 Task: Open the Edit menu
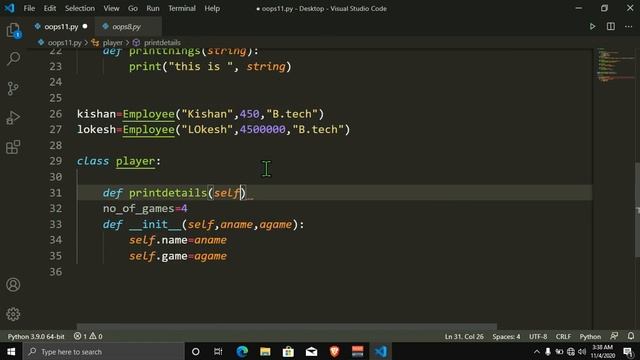(50, 8)
